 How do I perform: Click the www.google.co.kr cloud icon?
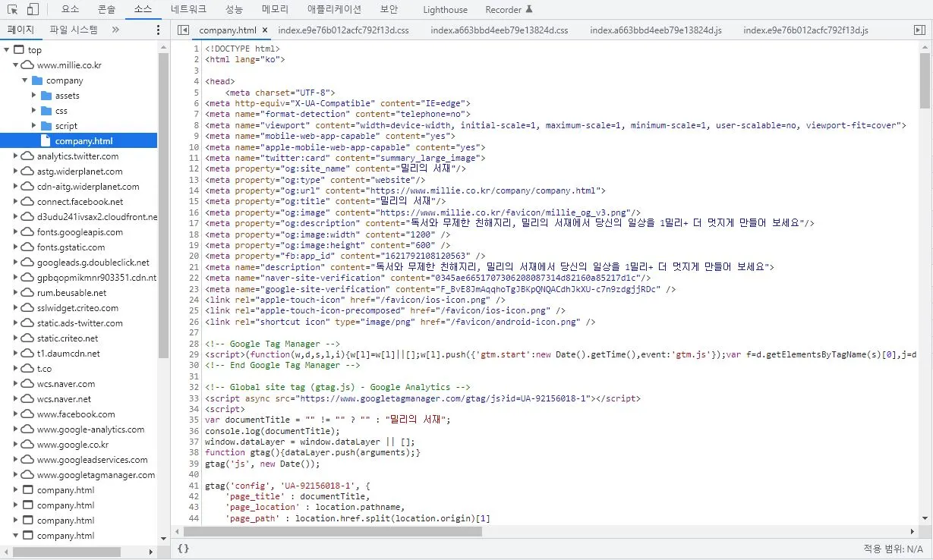pos(28,445)
